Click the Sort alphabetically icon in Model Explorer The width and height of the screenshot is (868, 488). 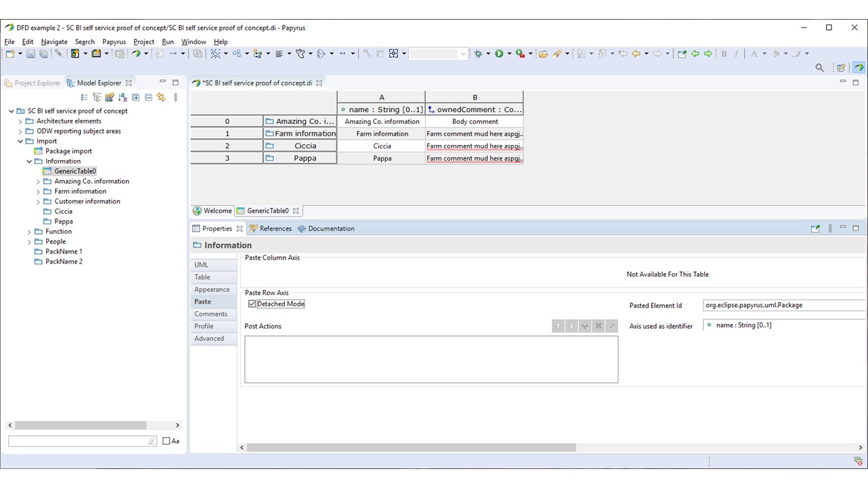point(123,98)
